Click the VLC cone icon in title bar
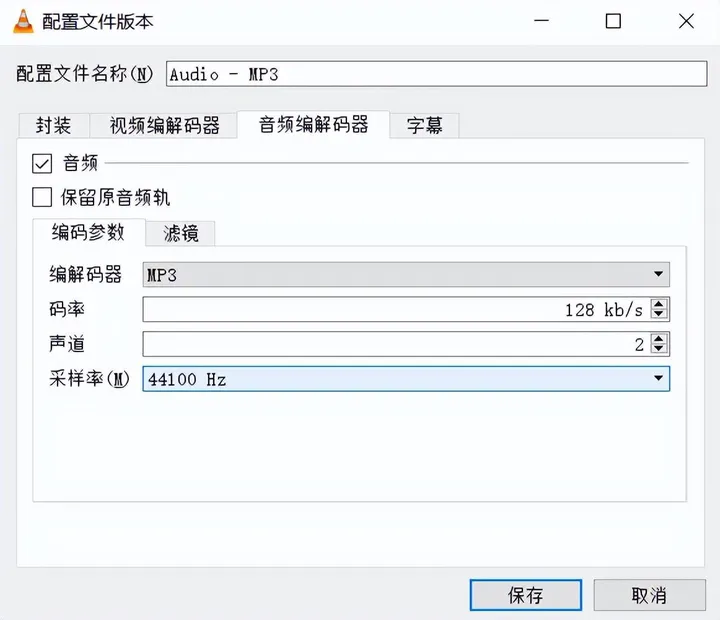The image size is (720, 620). (23, 21)
